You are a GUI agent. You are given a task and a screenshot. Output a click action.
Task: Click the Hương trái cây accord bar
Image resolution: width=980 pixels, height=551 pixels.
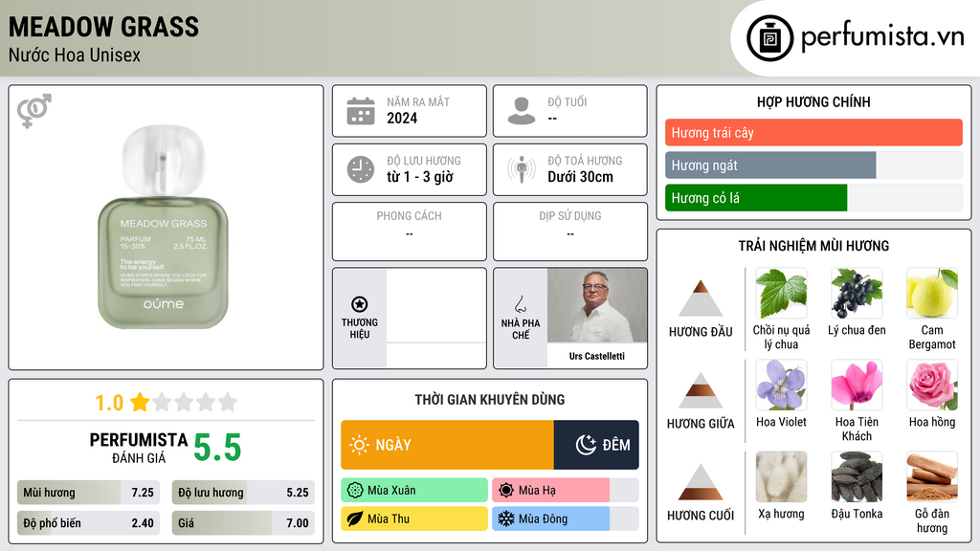813,132
